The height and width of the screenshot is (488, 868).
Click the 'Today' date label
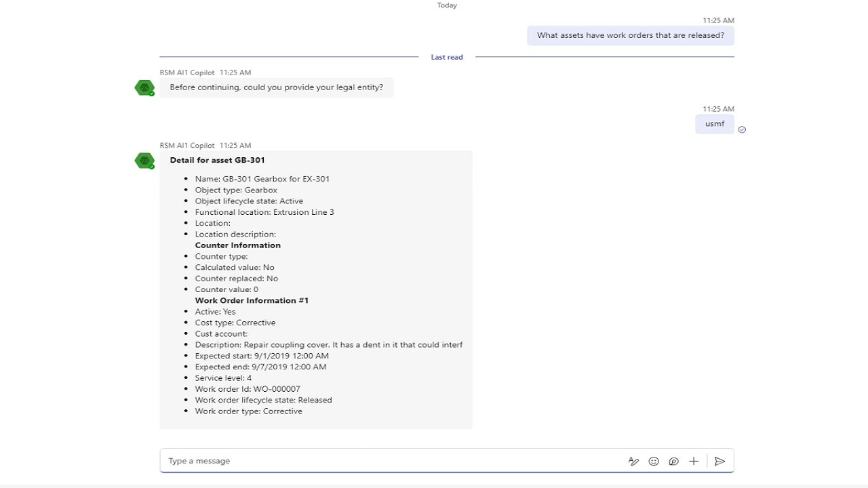(x=447, y=5)
